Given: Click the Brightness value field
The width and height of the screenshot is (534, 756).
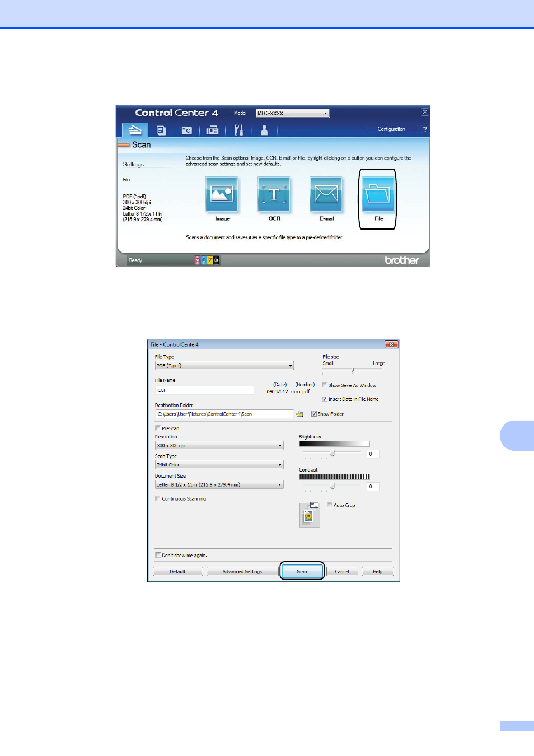Looking at the screenshot, I should coord(373,454).
